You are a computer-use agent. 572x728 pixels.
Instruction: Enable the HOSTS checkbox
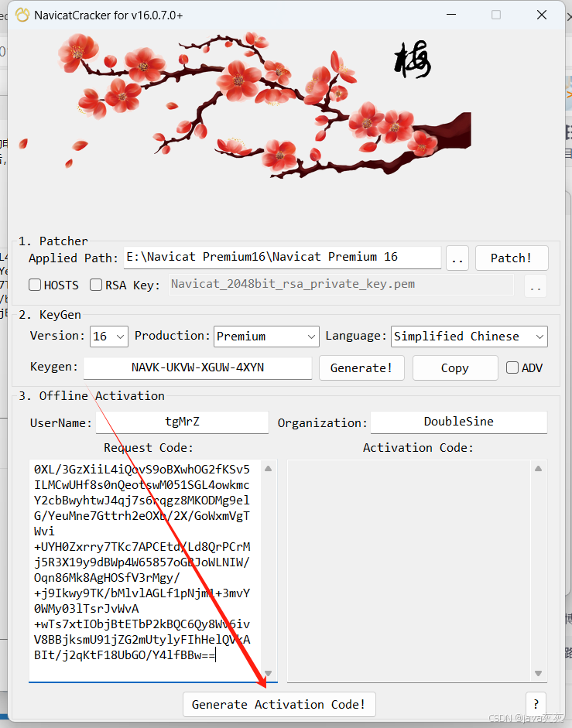[x=35, y=285]
